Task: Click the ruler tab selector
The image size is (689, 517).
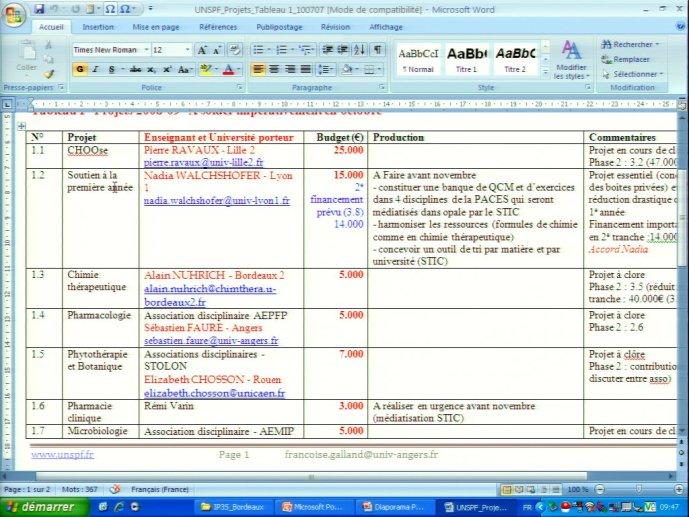Action: 7,105
